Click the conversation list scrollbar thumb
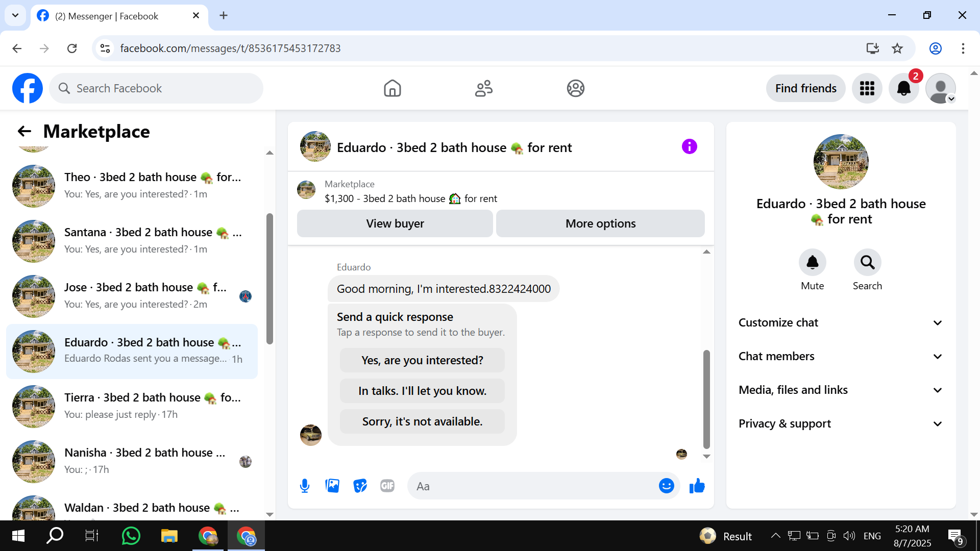The width and height of the screenshot is (980, 551). [x=269, y=279]
